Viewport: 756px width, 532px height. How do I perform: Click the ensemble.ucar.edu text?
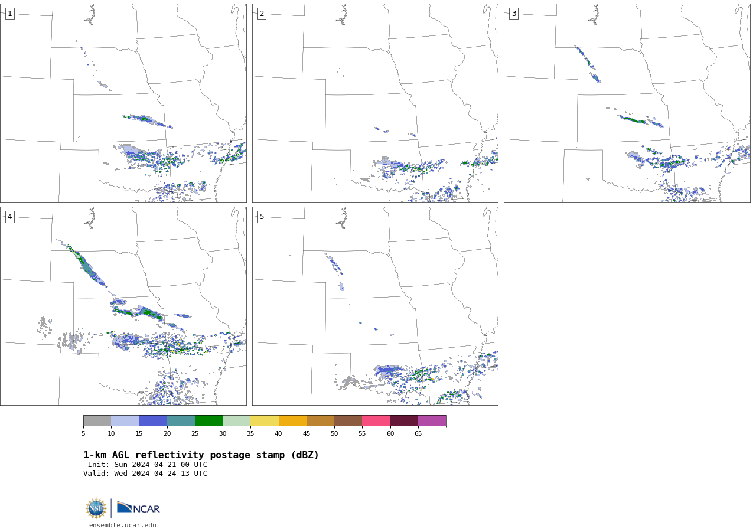123,525
